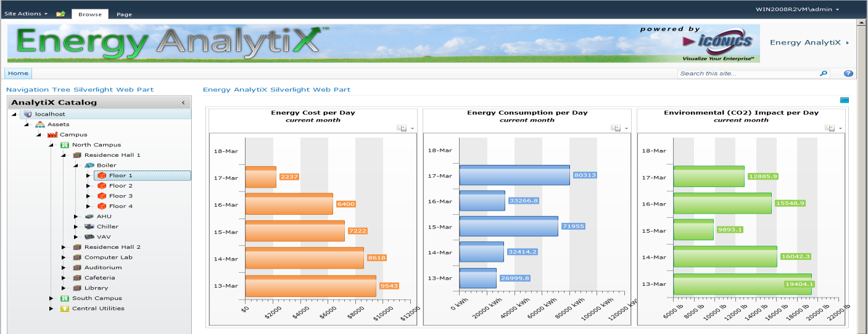Click the 13-Mar orange cost bar
The width and height of the screenshot is (868, 334).
coord(310,286)
